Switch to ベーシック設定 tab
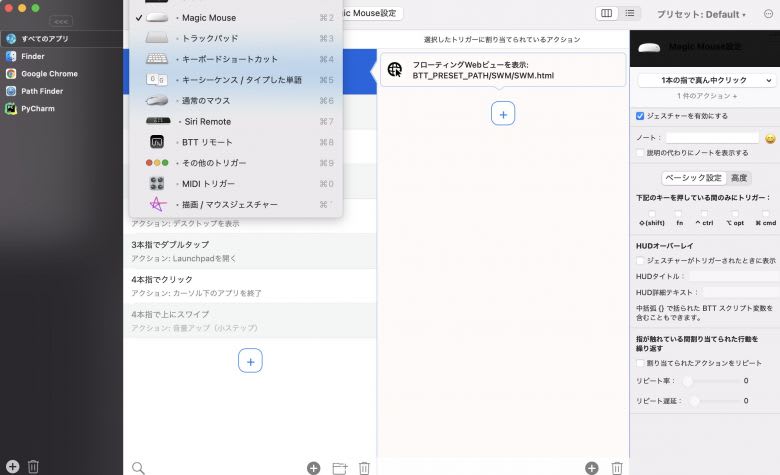This screenshot has width=780, height=475. tap(693, 178)
